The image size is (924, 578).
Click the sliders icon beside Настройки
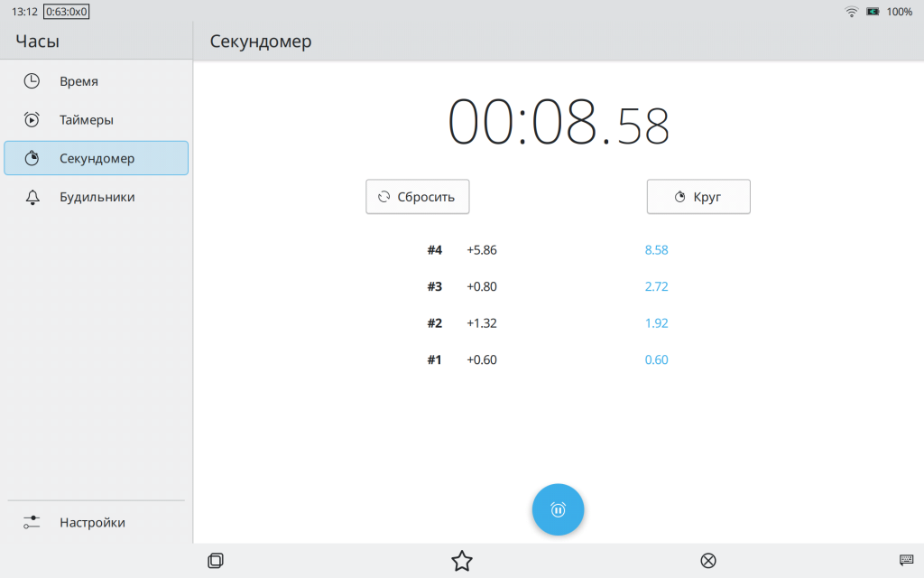(x=32, y=522)
